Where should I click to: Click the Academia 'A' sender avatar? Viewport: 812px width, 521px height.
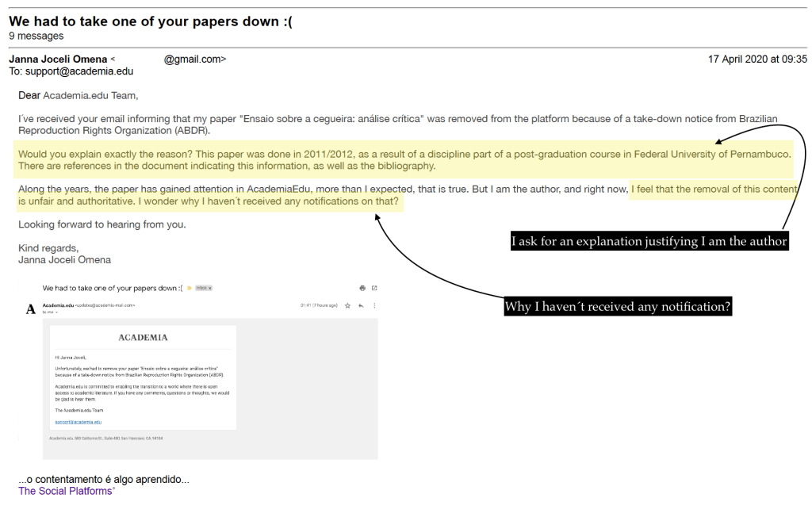tap(31, 309)
